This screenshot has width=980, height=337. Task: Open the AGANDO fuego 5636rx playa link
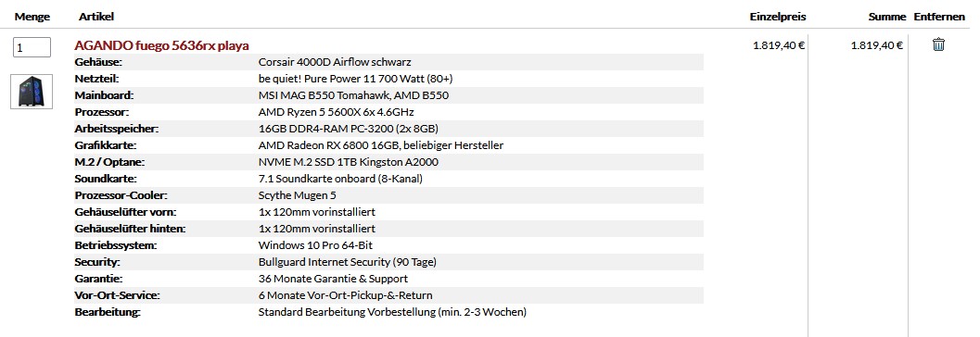click(161, 45)
